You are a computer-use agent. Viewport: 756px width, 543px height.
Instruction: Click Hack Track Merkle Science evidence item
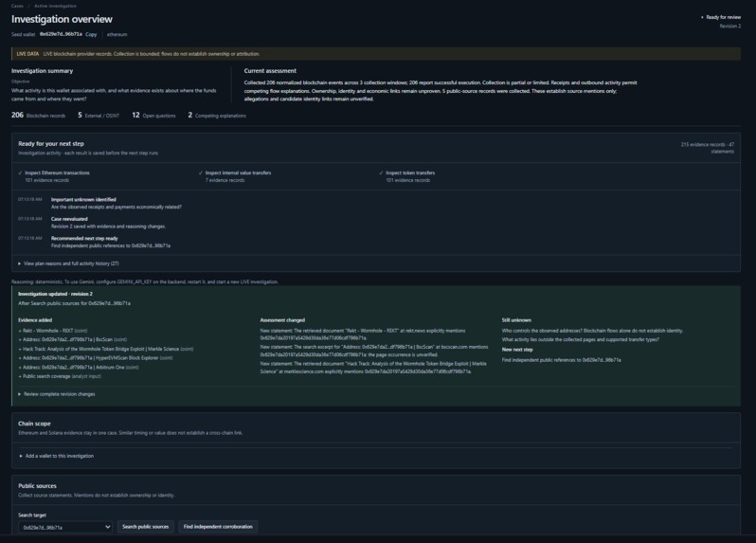click(106, 349)
